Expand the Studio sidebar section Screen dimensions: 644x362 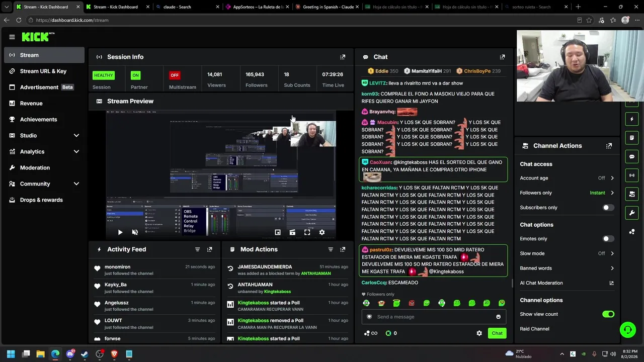pos(44,135)
